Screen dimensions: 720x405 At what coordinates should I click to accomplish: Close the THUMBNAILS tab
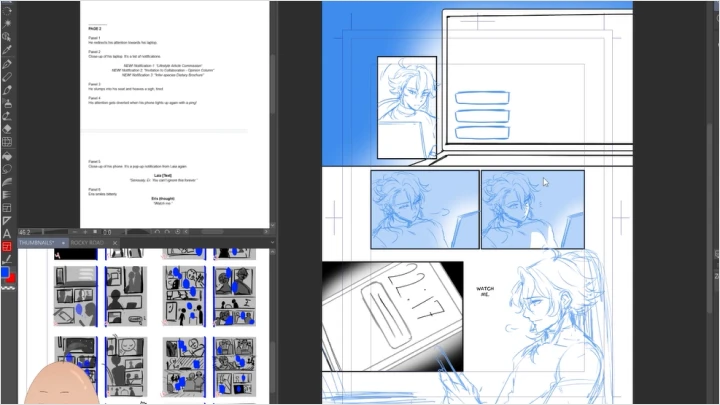click(63, 242)
